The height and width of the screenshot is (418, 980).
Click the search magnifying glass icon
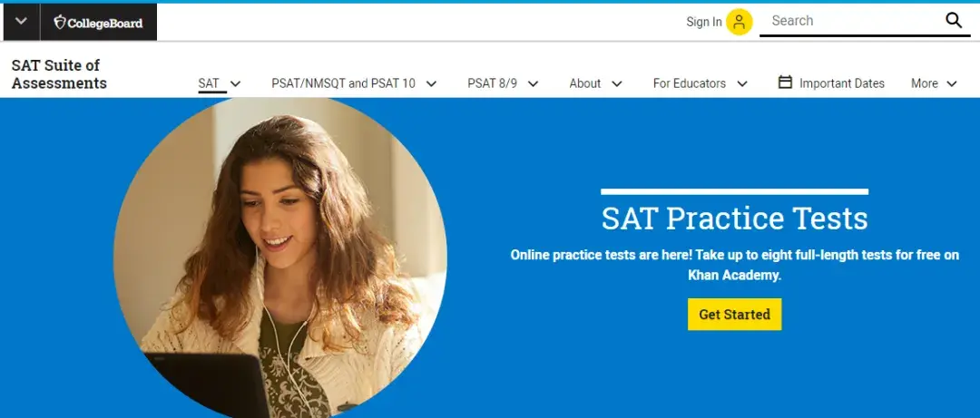pos(954,21)
